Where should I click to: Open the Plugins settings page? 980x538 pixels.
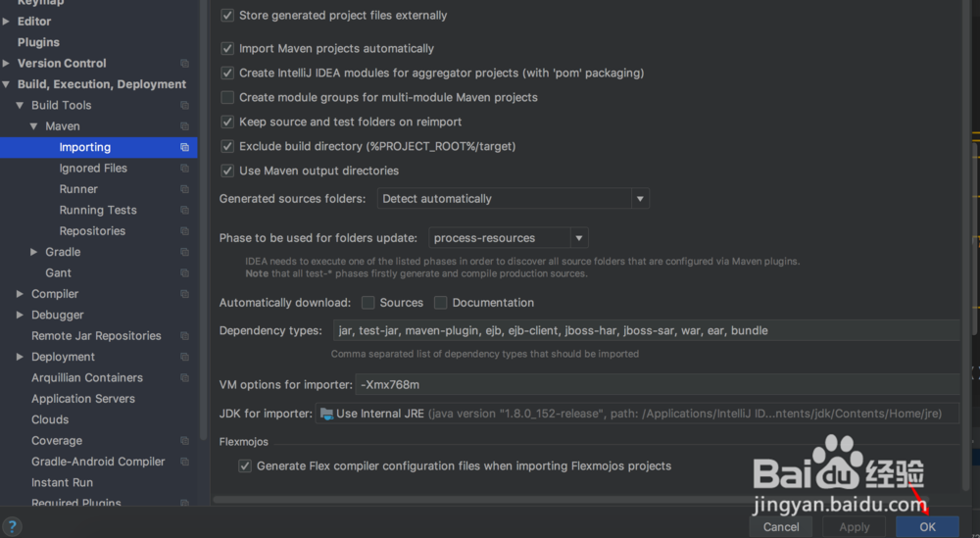click(38, 42)
